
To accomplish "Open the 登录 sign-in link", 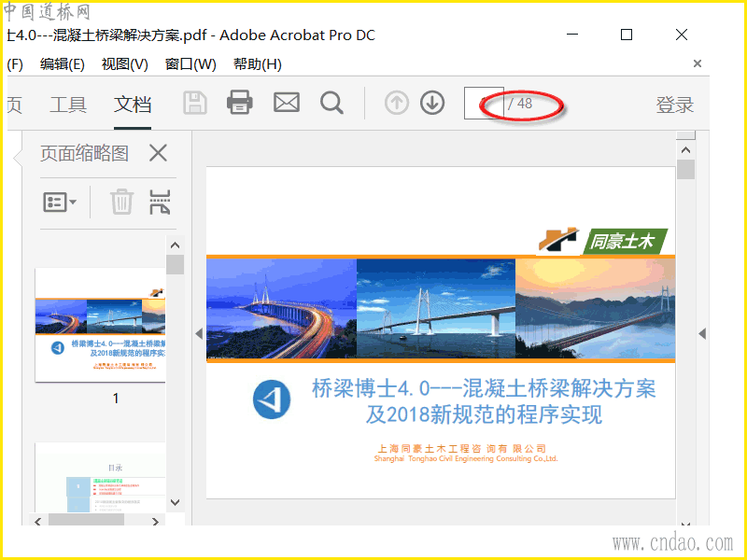I will click(x=674, y=105).
